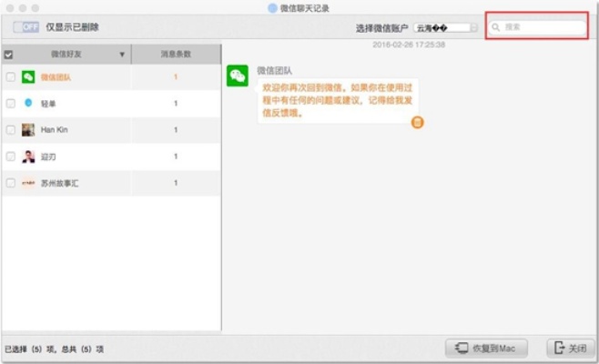The height and width of the screenshot is (364, 599).
Task: Toggle the 仅显示已删除 OFF switch
Action: (26, 27)
